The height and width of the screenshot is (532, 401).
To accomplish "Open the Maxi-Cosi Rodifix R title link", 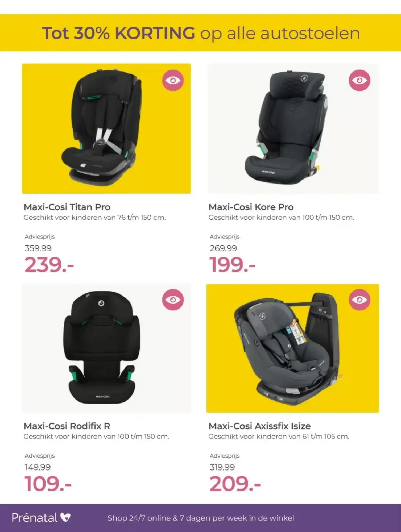I will (x=67, y=426).
